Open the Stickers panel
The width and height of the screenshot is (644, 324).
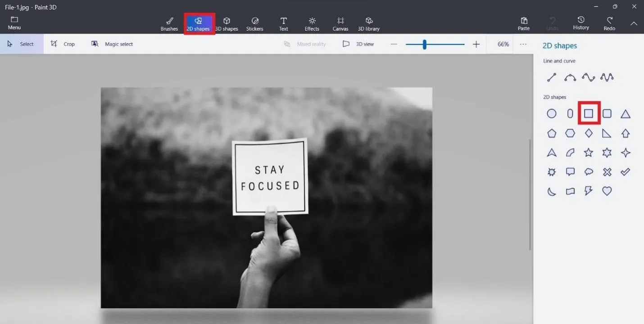click(x=254, y=23)
